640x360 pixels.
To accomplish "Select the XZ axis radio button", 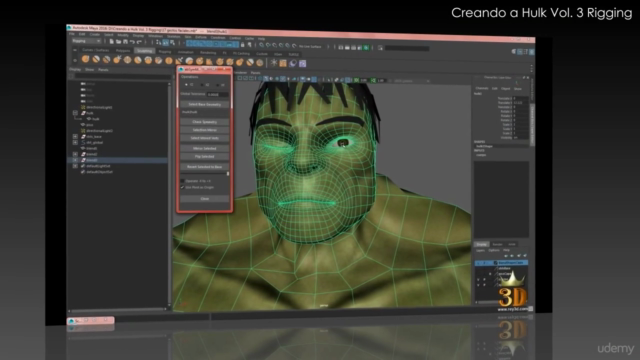I will coord(202,85).
